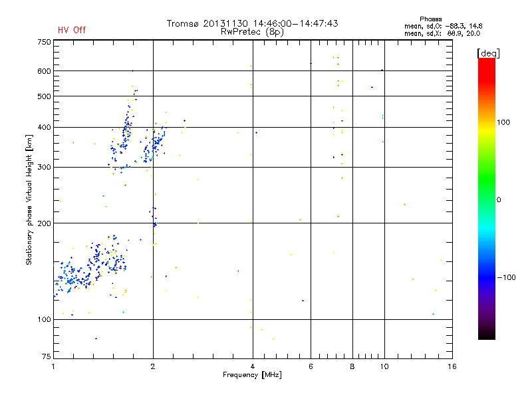
Task: Select the 'mean, sd,X' values line
Action: 442,33
